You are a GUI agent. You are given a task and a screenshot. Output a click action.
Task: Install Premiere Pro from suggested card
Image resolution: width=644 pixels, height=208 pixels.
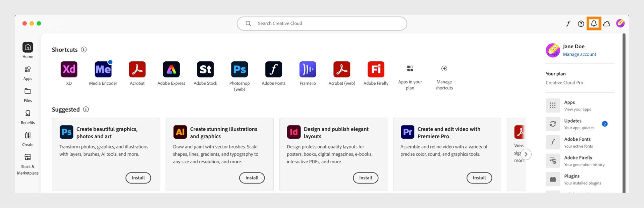[479, 178]
